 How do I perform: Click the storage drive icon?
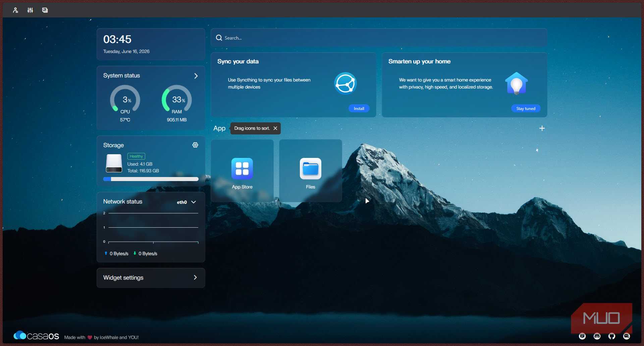tap(114, 163)
